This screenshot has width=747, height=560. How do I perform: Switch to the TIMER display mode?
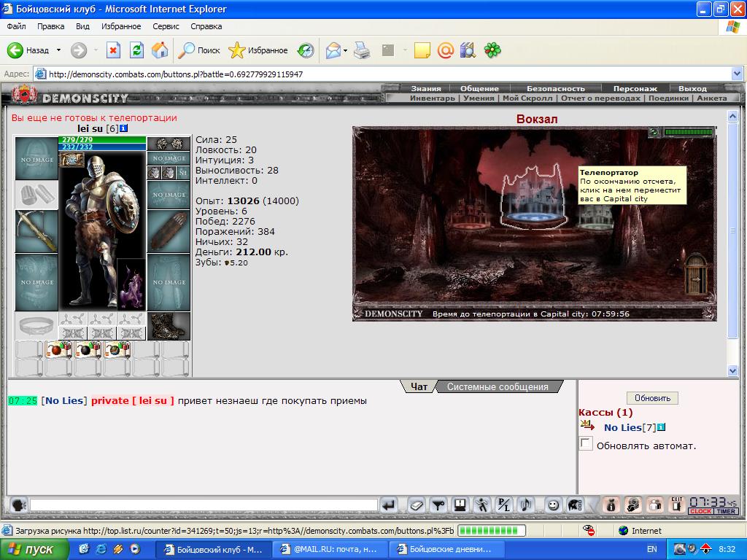pyautogui.click(x=726, y=511)
